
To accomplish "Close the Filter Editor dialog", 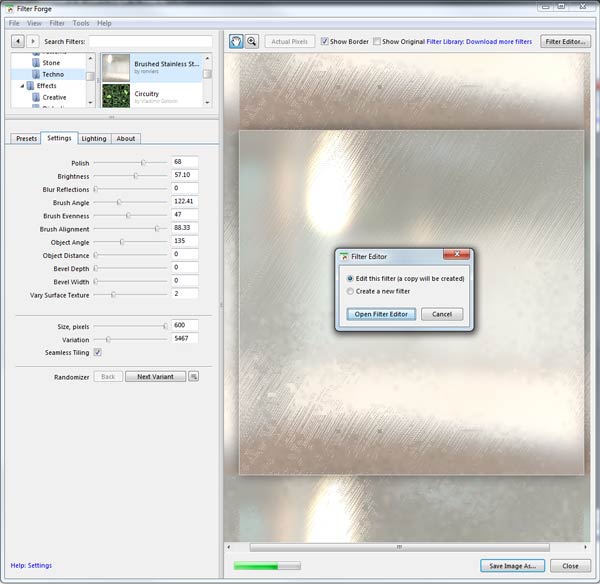I will pos(457,254).
